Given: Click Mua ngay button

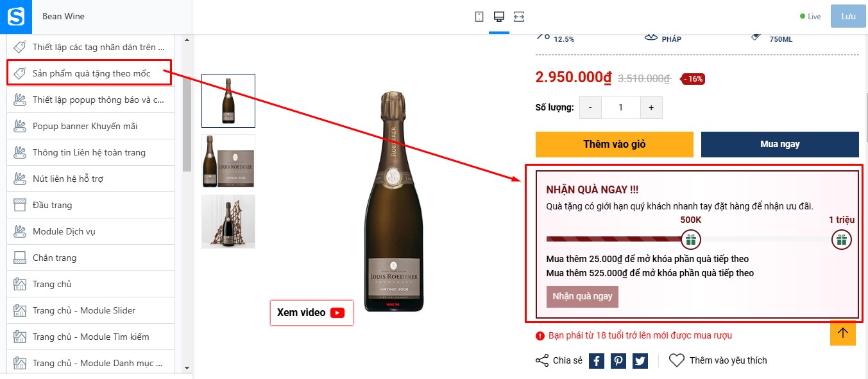Looking at the screenshot, I should 780,145.
